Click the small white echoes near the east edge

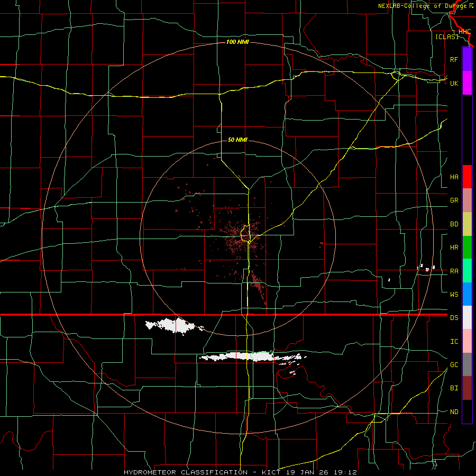coord(427,268)
